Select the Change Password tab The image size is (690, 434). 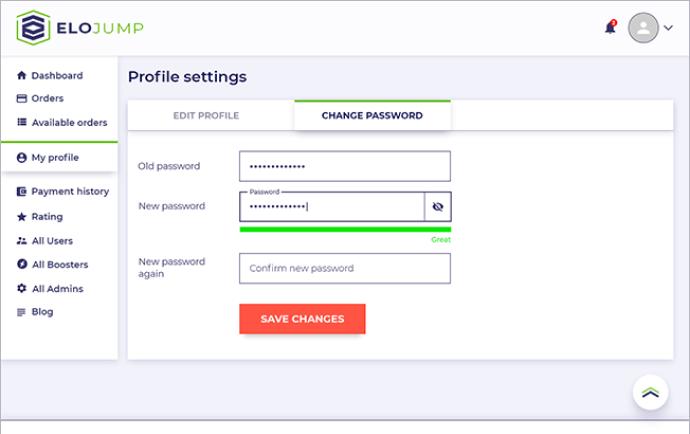(372, 116)
